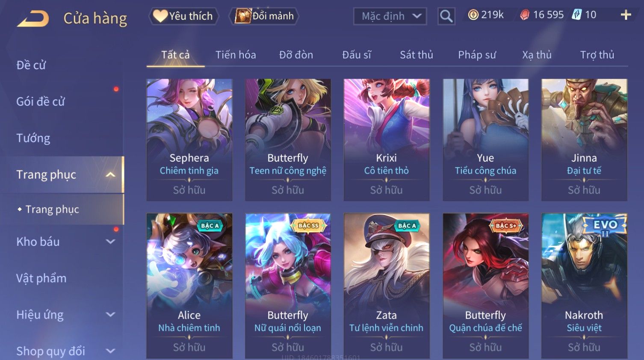The height and width of the screenshot is (360, 644).
Task: Select the Pháp sư filter tab
Action: point(477,55)
